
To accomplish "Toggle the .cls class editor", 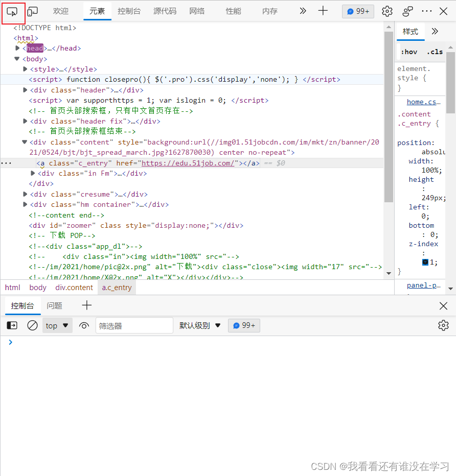I will 435,52.
